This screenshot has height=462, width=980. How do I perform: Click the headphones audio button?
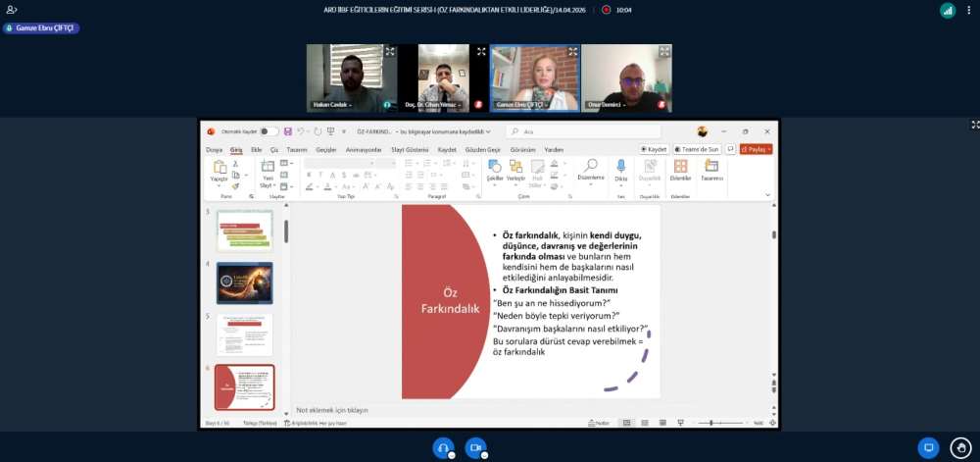tap(444, 447)
